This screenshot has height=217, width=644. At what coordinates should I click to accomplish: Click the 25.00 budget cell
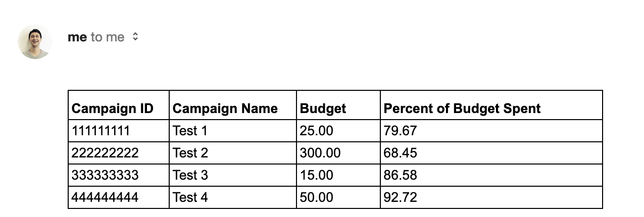pyautogui.click(x=317, y=131)
